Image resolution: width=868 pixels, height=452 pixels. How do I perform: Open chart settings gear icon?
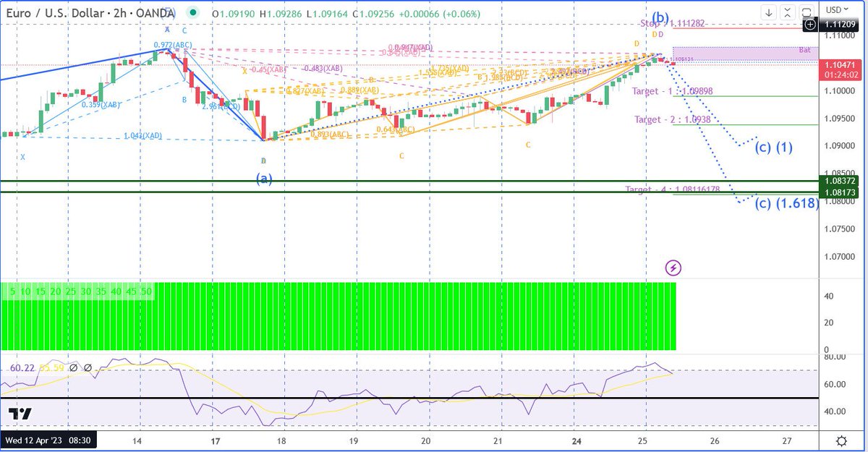[841, 440]
